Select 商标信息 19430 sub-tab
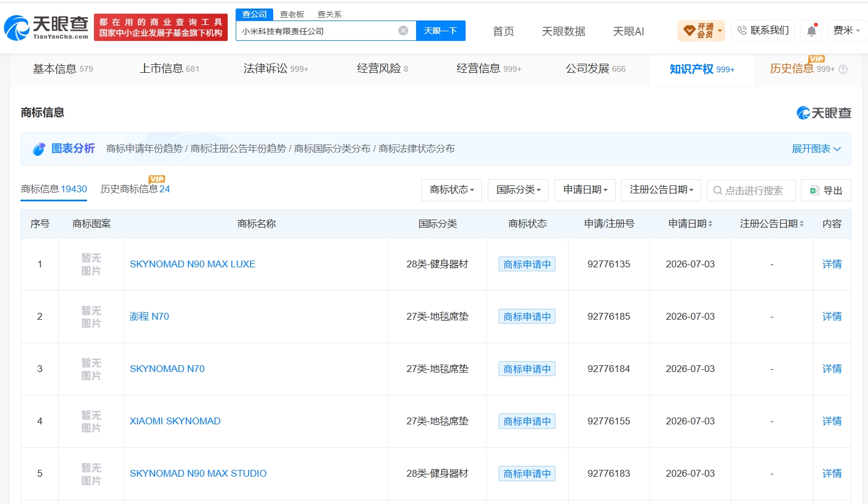This screenshot has width=868, height=504. tap(54, 189)
